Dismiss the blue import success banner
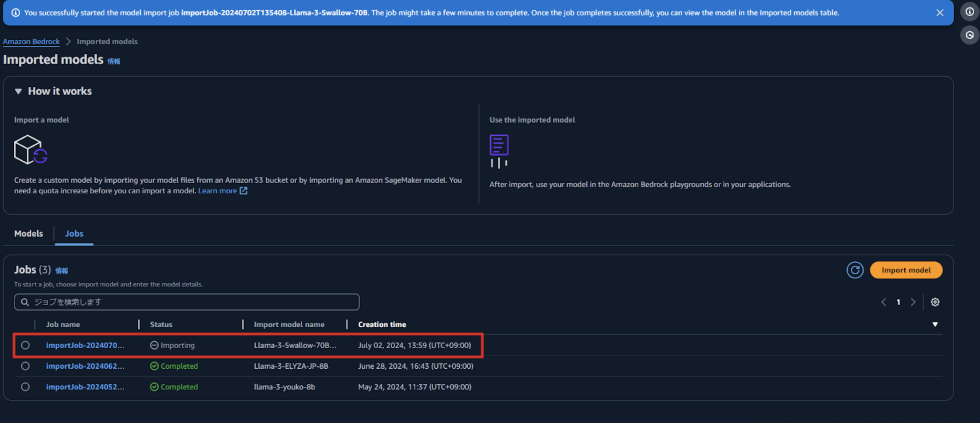Screen dimensions: 980x423 940,13
